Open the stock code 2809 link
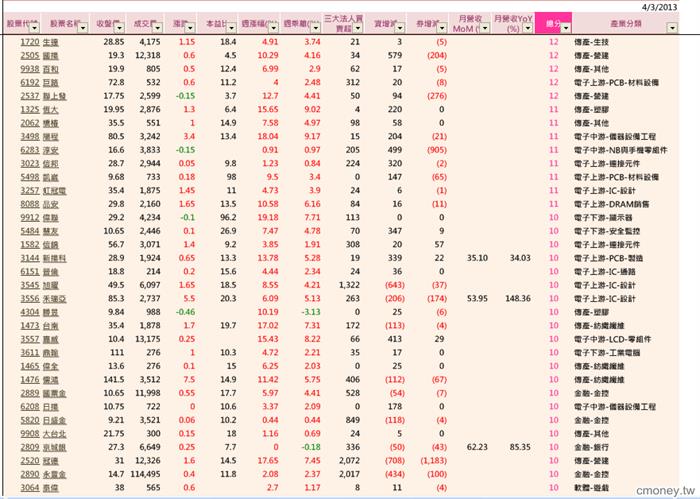Screen dimensions: 700x499 [30, 447]
